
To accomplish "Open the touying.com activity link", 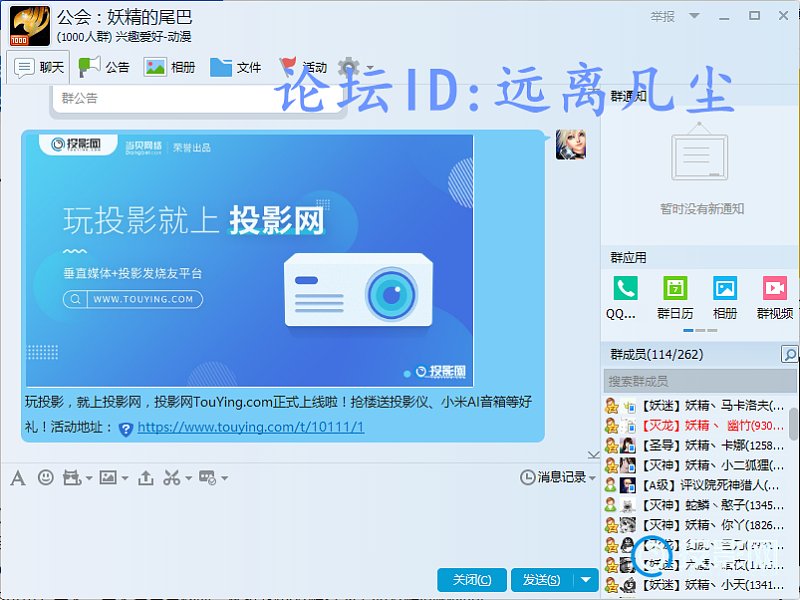I will tap(250, 428).
